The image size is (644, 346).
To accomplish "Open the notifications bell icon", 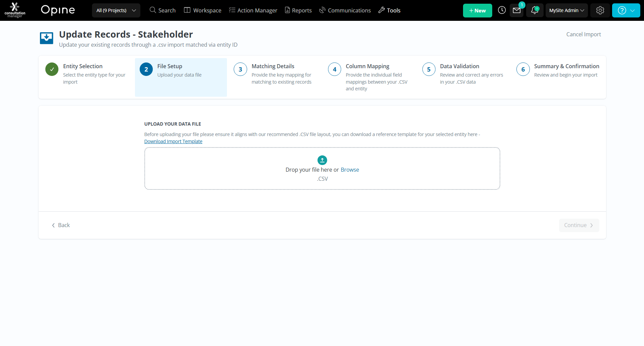I will point(535,10).
